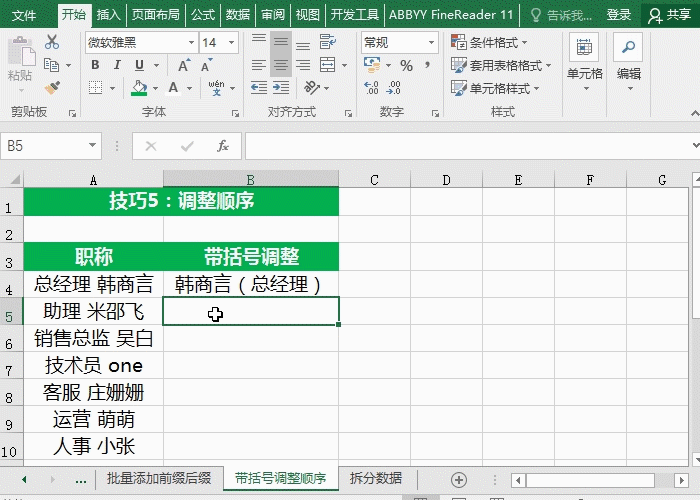Switch to the 插入 ribbon tab
The width and height of the screenshot is (700, 500).
(109, 15)
